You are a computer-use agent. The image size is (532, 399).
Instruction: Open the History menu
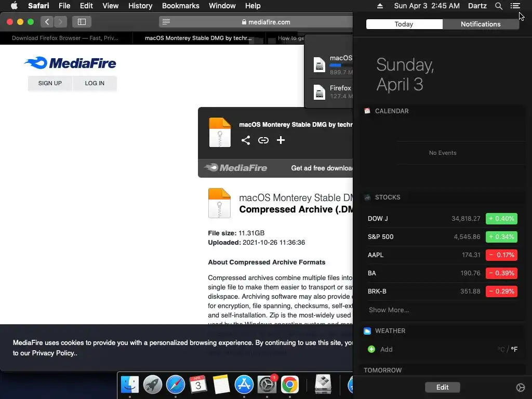[x=140, y=6]
